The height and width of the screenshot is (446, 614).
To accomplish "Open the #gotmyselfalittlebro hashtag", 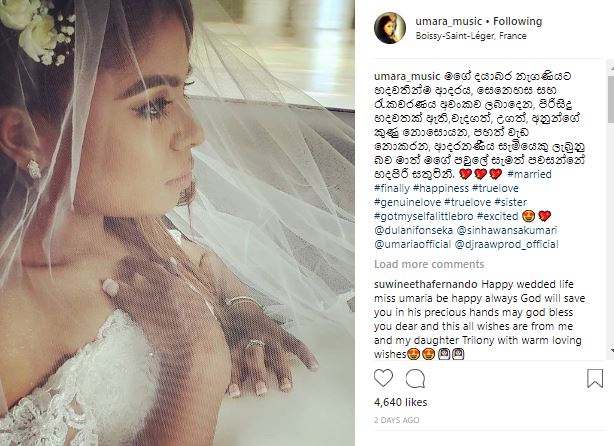I will pos(424,216).
